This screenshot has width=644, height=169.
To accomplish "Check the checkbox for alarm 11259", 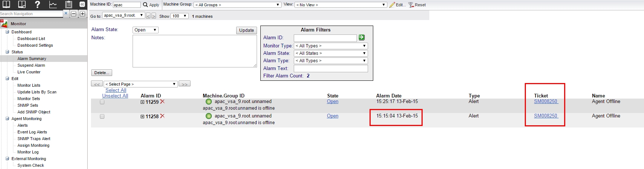I will tap(102, 102).
